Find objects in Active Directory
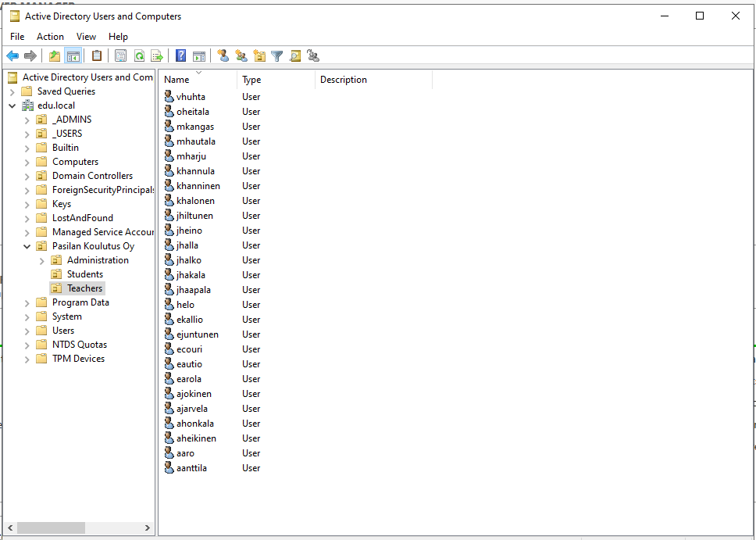 pos(295,56)
